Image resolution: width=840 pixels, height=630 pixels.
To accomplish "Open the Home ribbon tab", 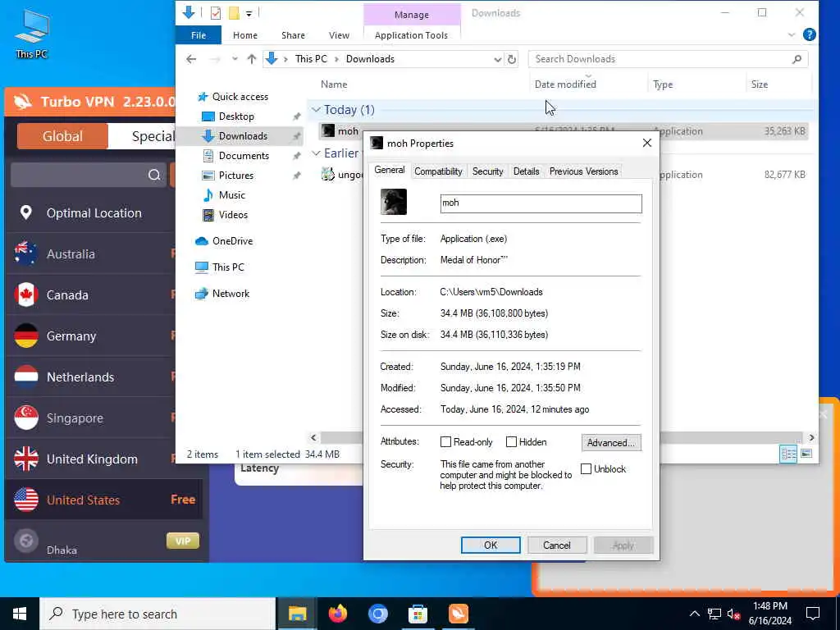I will (244, 34).
